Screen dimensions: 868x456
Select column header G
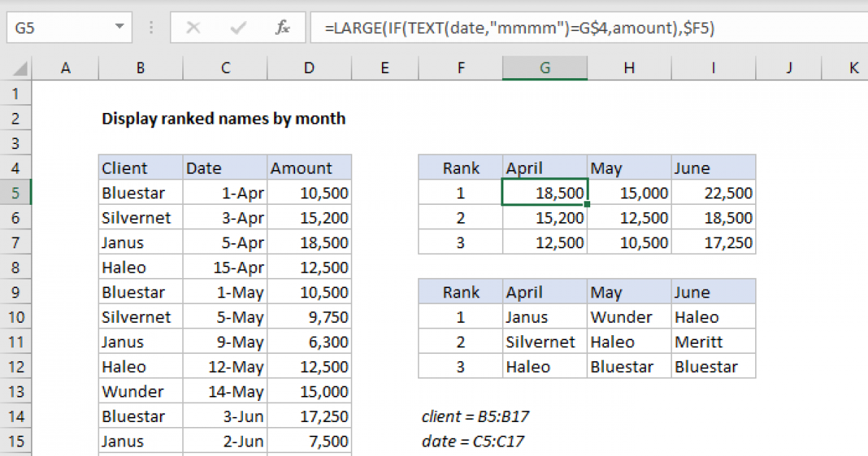[x=545, y=67]
